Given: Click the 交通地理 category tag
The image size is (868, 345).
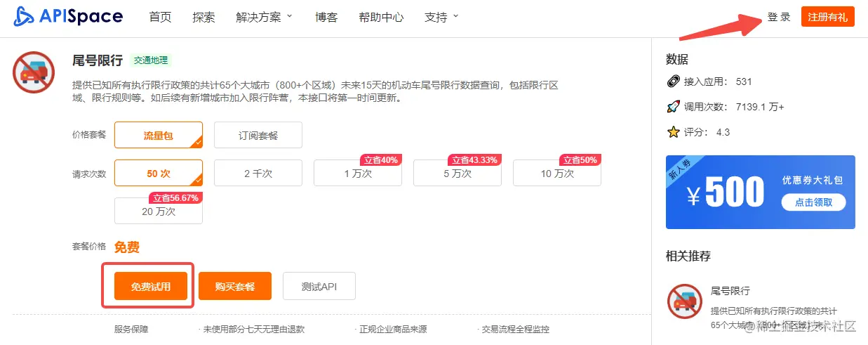Looking at the screenshot, I should click(x=152, y=60).
